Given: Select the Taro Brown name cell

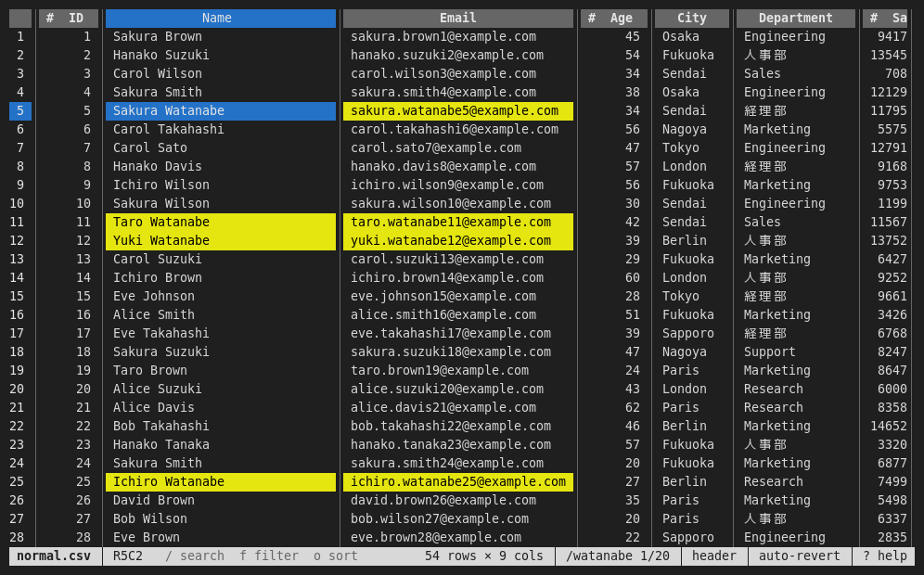Looking at the screenshot, I should click(221, 371).
